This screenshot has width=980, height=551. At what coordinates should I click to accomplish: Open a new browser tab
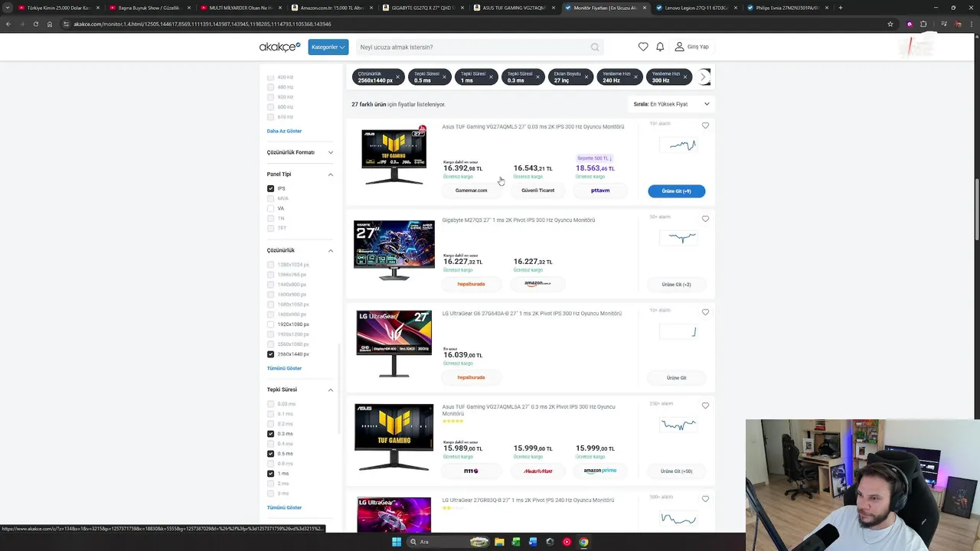(x=840, y=8)
